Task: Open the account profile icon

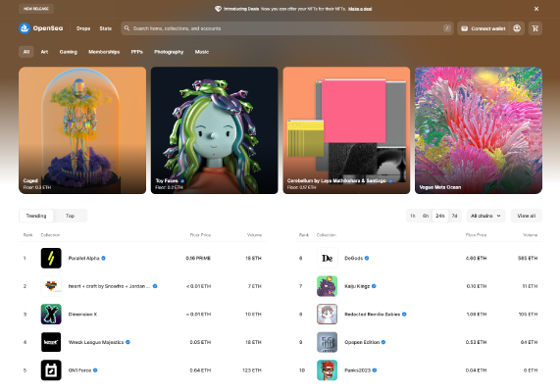Action: point(517,28)
